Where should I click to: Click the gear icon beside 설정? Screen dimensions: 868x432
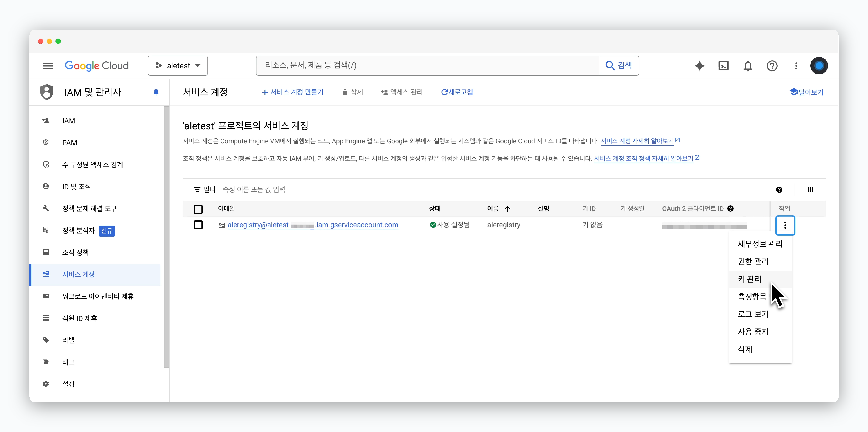(x=46, y=383)
